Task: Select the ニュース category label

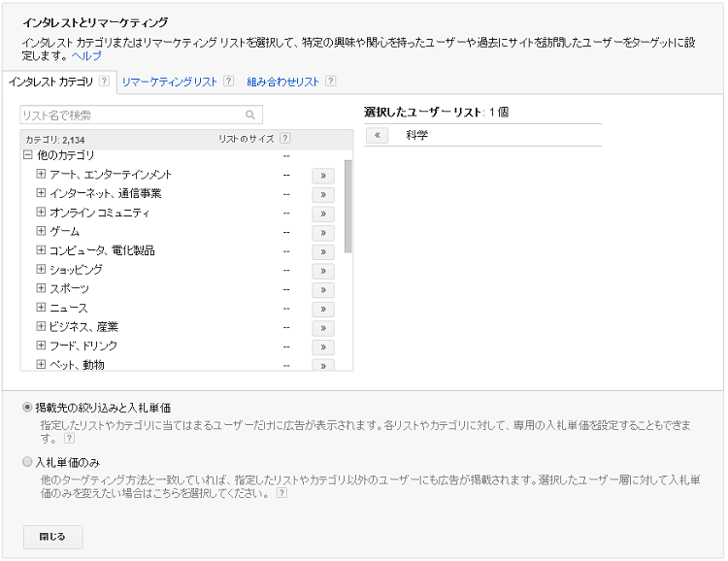Action: (69, 308)
